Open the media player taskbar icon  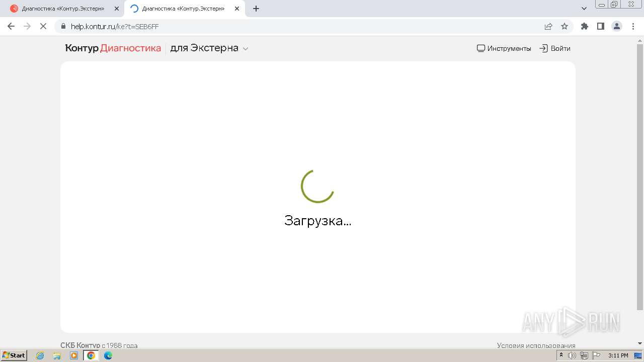pyautogui.click(x=74, y=355)
